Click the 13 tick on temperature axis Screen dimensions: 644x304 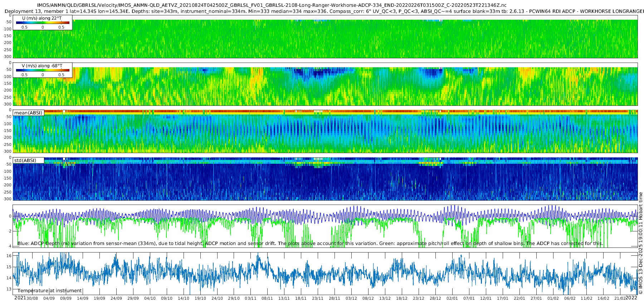9,289
